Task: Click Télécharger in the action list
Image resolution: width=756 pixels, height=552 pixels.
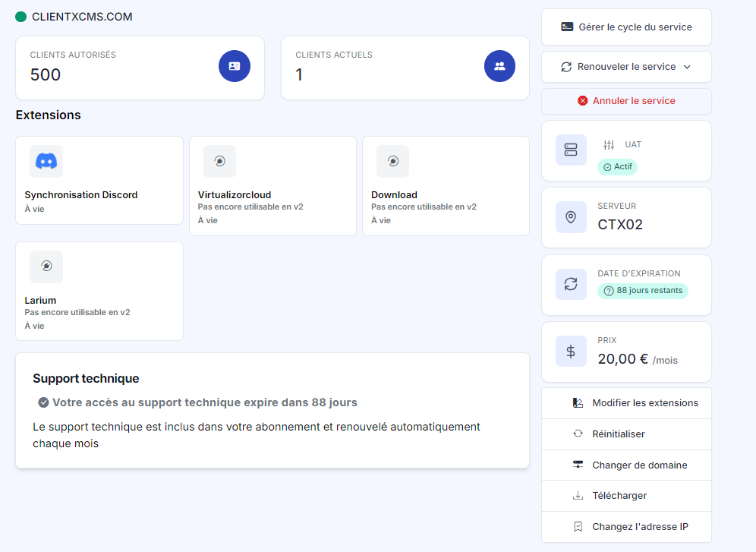Action: point(619,496)
